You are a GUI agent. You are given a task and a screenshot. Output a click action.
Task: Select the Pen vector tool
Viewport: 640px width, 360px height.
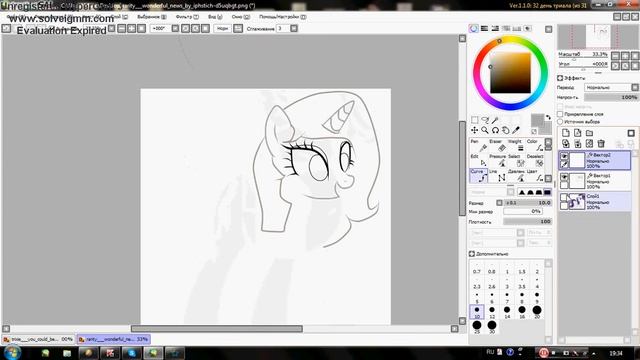(478, 145)
